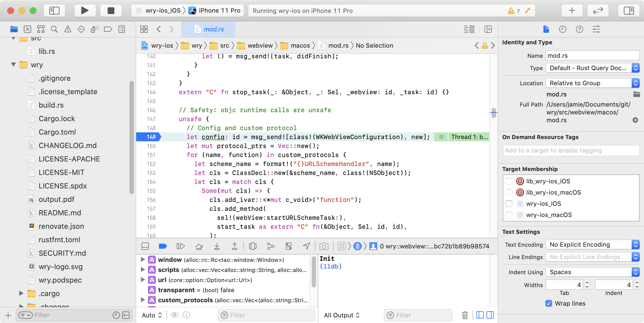Expand the .cargo folder

[21, 293]
